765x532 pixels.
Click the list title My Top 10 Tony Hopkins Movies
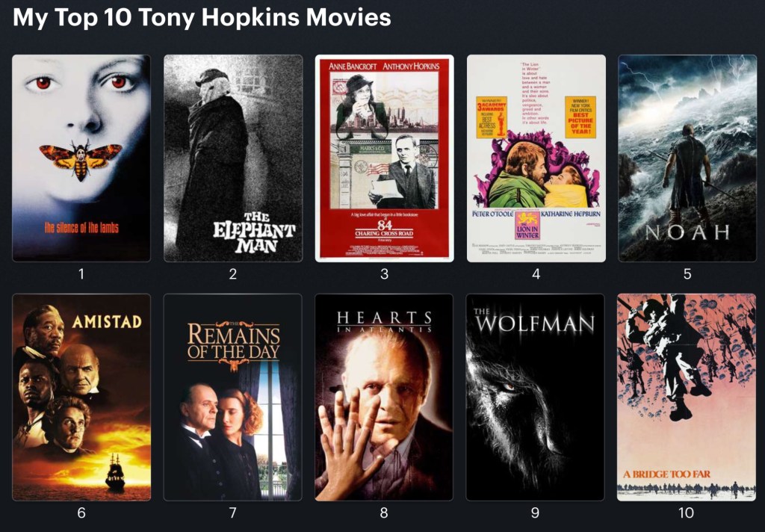202,17
